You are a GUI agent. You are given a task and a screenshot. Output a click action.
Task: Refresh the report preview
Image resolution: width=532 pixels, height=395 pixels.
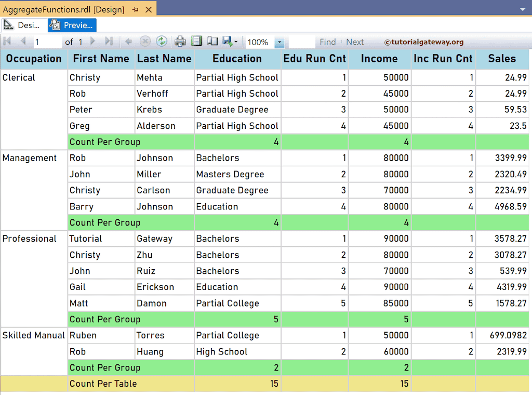(162, 42)
